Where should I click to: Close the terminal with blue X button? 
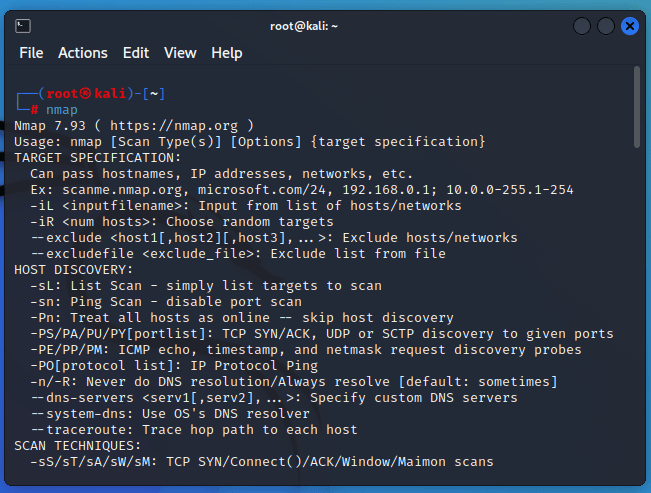pyautogui.click(x=630, y=26)
